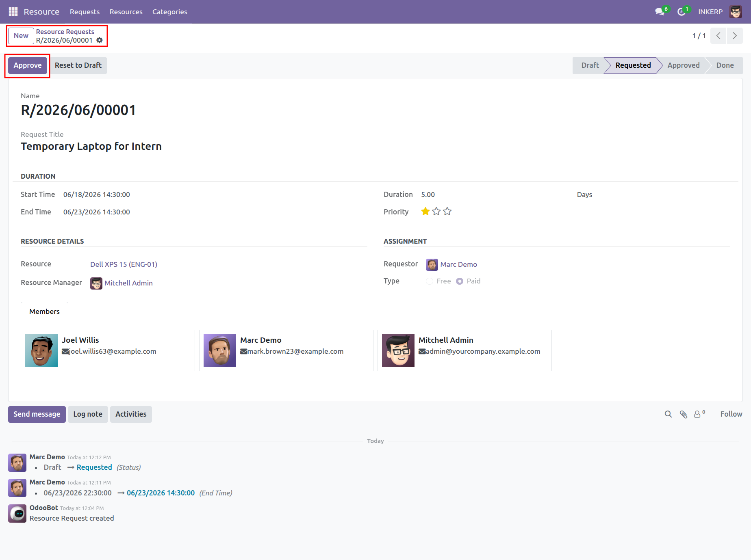Click the Start Time field value
The width and height of the screenshot is (751, 560).
tap(97, 195)
